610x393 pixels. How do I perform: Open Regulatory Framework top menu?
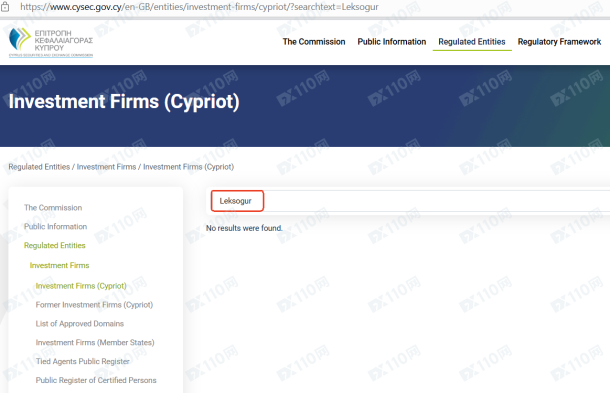pyautogui.click(x=559, y=42)
